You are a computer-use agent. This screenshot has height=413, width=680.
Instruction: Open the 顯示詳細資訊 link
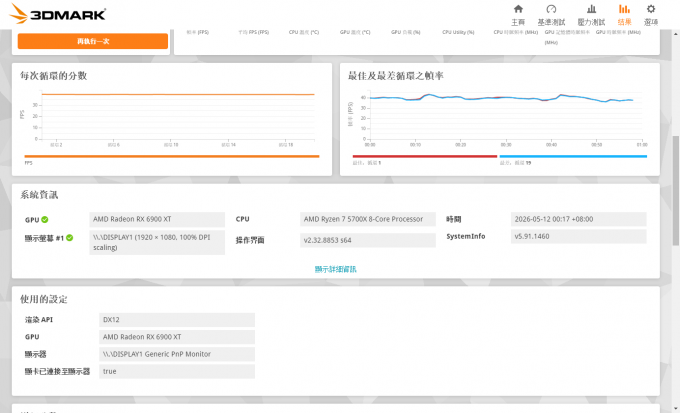tap(336, 269)
